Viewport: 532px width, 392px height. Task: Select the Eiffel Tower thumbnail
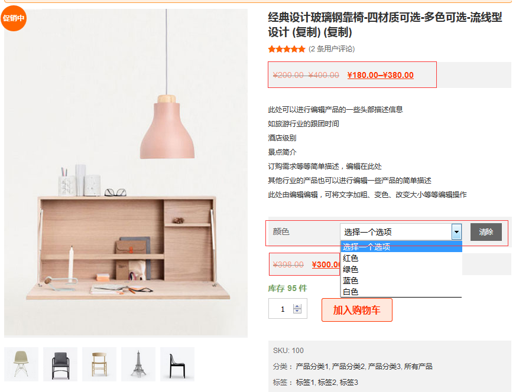point(138,364)
